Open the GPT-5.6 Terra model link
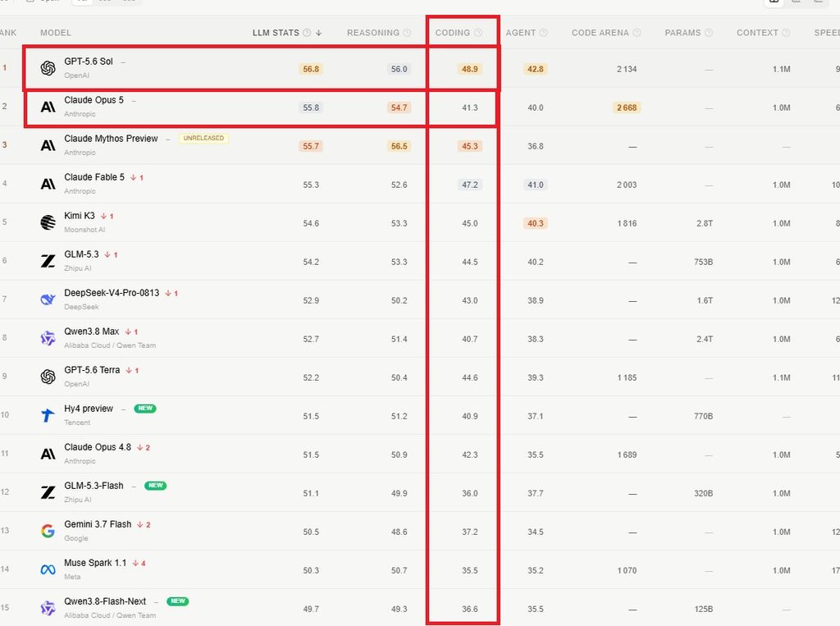 [x=92, y=370]
